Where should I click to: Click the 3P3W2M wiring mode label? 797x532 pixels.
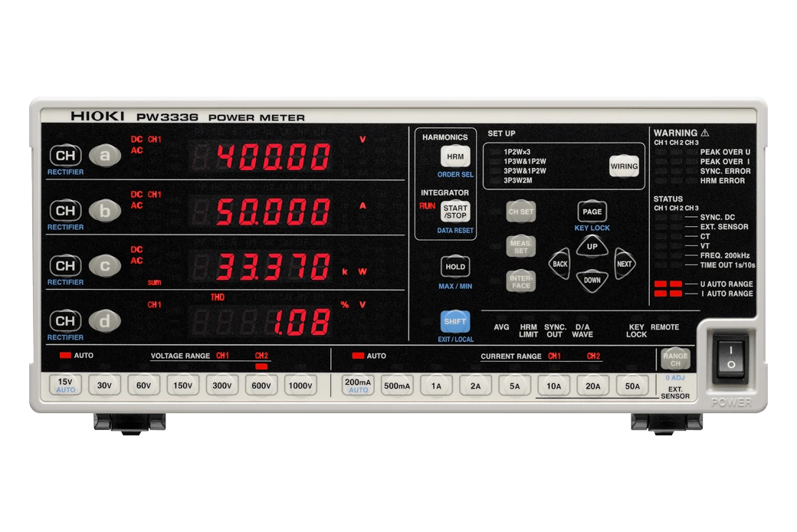pyautogui.click(x=517, y=181)
